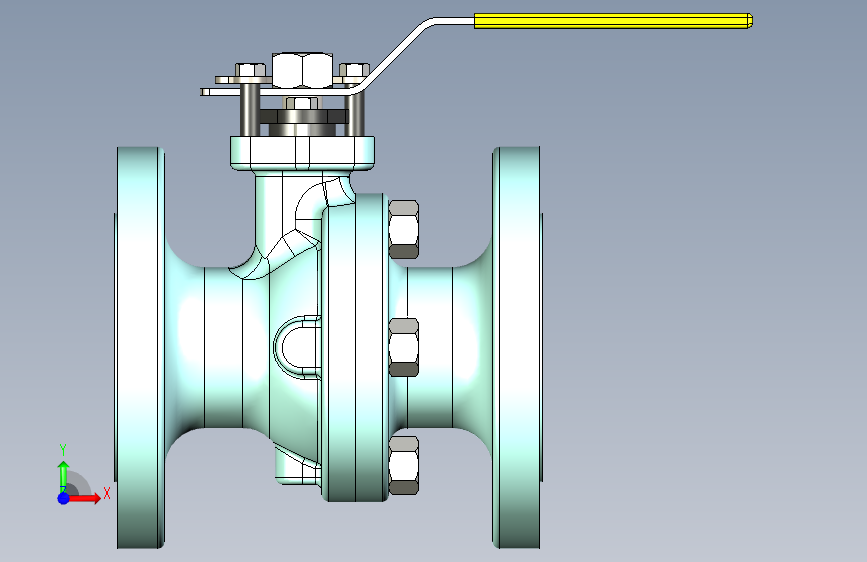Select the rectangular mounting pad below the stem

pos(302,153)
